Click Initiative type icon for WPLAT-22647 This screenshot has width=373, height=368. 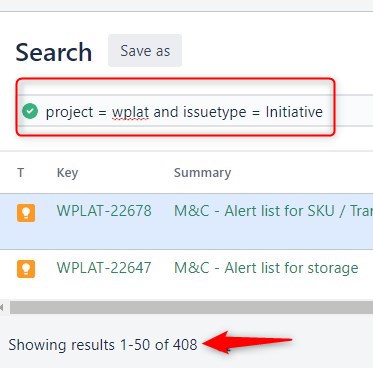pos(26,269)
